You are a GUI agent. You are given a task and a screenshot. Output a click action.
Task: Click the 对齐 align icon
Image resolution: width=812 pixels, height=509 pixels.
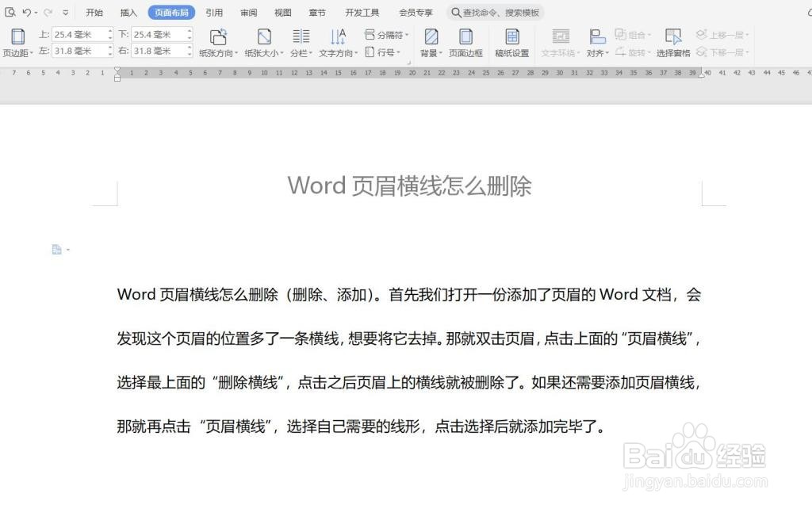tap(597, 36)
